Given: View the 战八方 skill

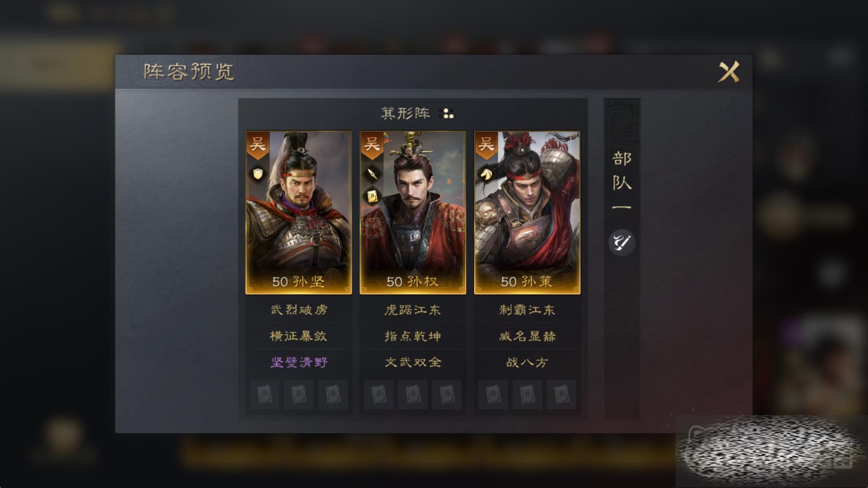Looking at the screenshot, I should (x=527, y=362).
